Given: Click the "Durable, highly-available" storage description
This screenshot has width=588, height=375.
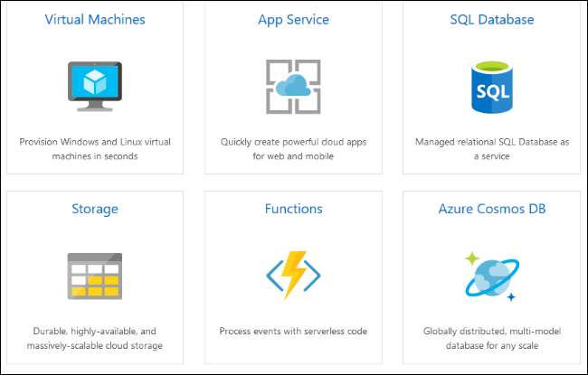Looking at the screenshot, I should pos(95,339).
